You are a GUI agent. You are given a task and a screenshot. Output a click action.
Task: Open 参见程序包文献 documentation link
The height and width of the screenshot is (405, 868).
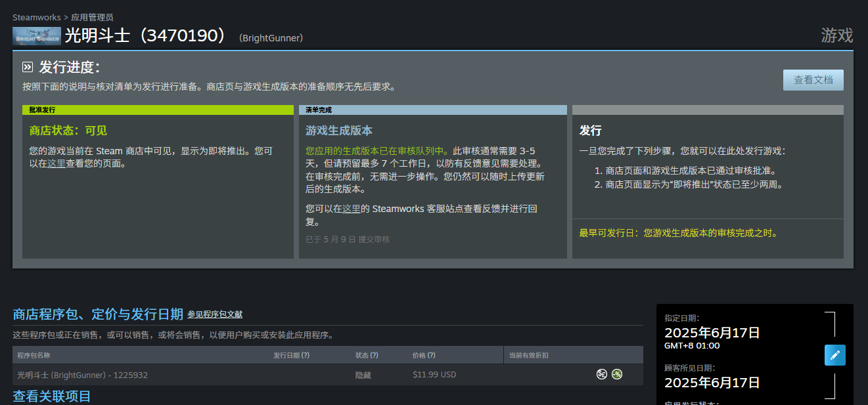(215, 314)
